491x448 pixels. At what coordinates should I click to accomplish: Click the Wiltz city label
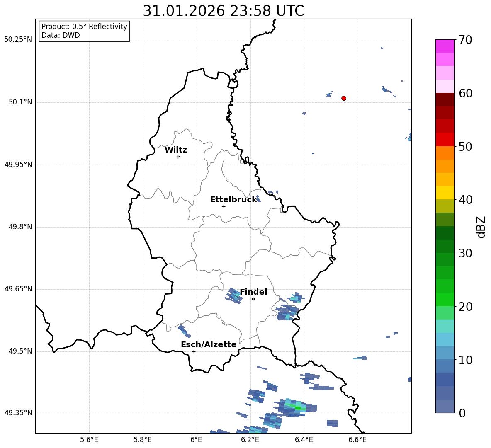pos(176,150)
